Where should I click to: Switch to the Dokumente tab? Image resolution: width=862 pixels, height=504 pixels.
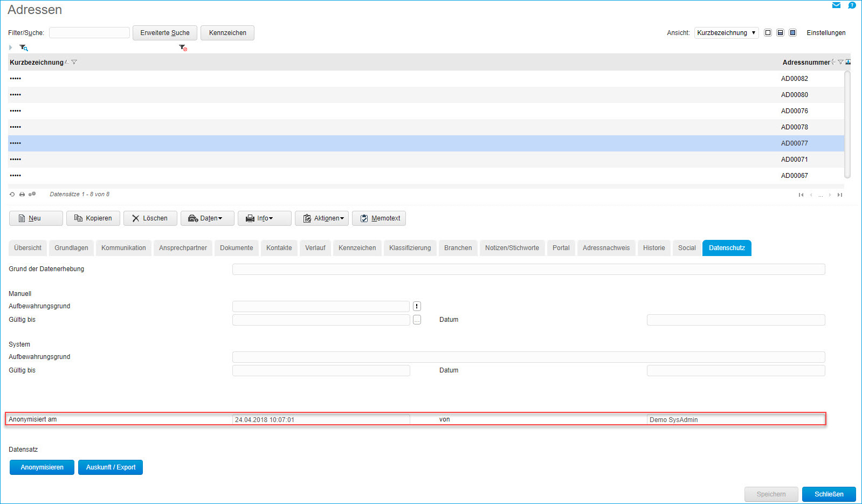(x=237, y=248)
